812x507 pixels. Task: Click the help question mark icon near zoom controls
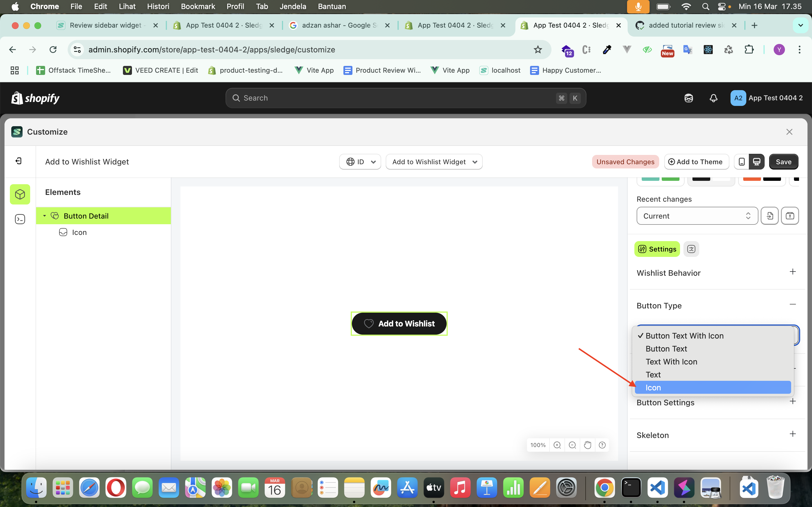(602, 445)
